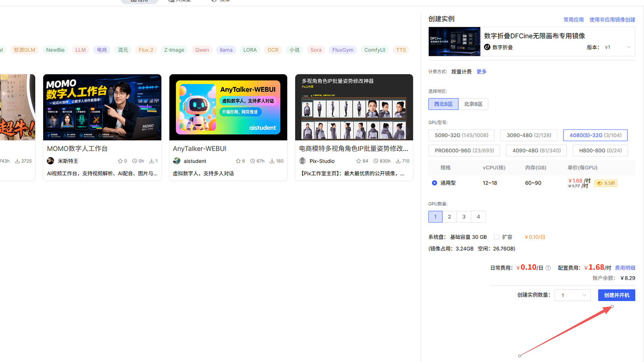This screenshot has height=362, width=644.
Task: Filter by the LLM tag
Action: pyautogui.click(x=80, y=50)
